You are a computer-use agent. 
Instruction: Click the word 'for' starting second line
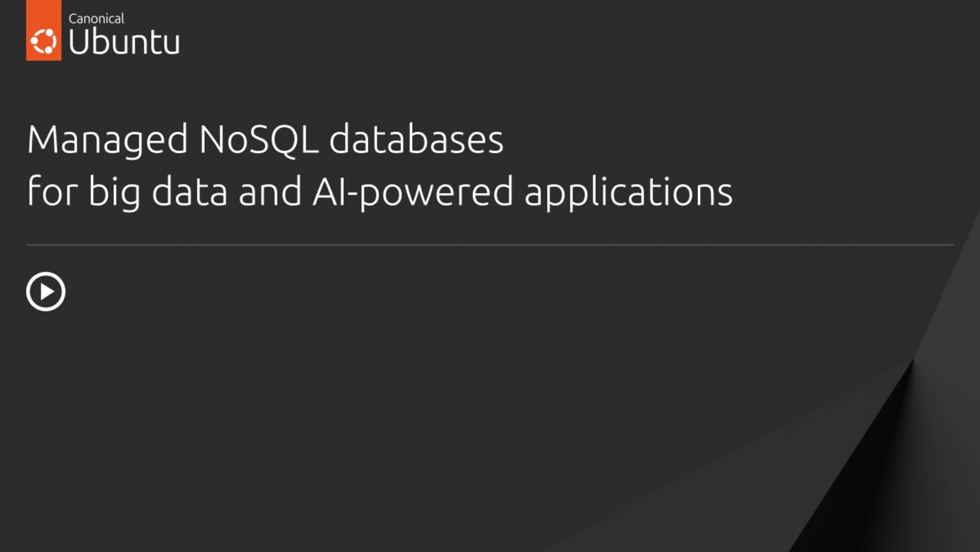52,192
